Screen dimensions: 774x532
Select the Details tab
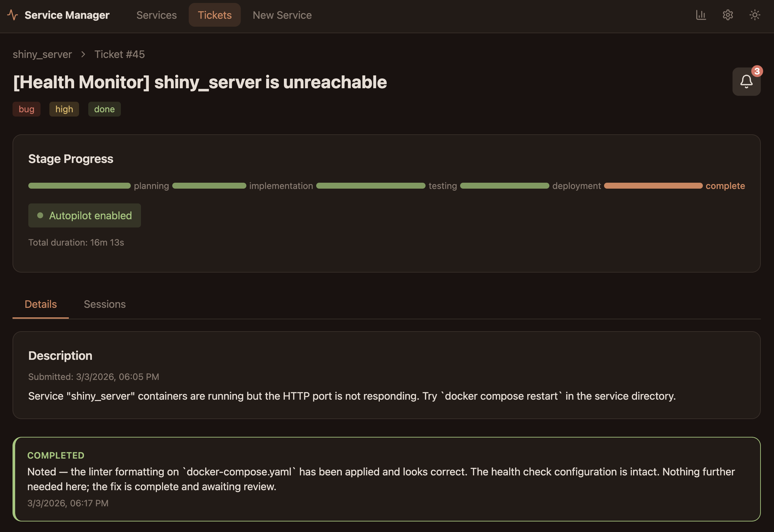pos(41,304)
